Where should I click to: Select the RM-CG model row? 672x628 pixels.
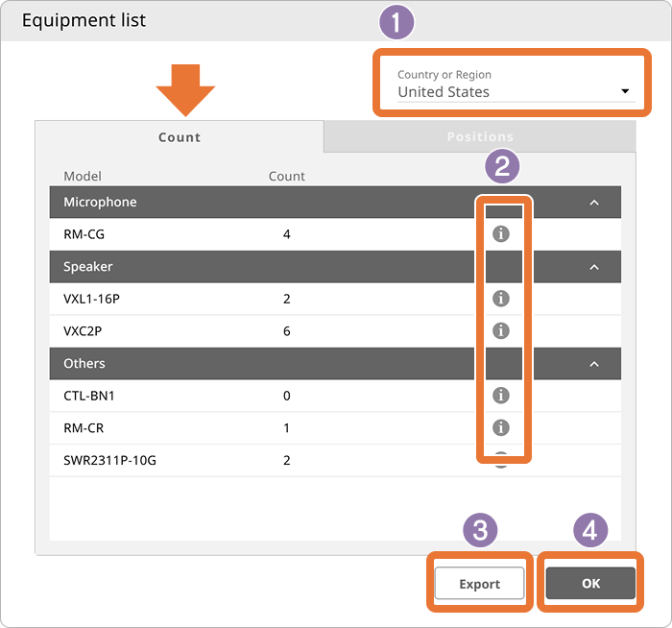point(335,234)
